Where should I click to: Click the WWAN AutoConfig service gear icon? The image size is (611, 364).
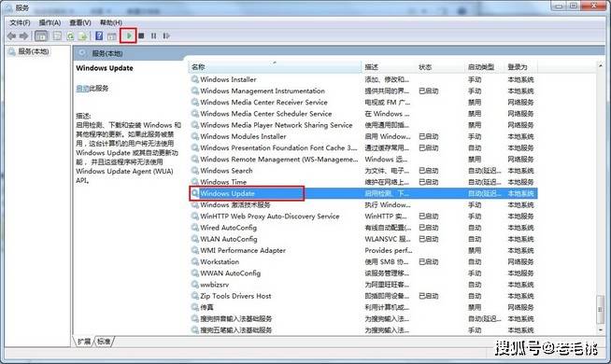(x=195, y=273)
